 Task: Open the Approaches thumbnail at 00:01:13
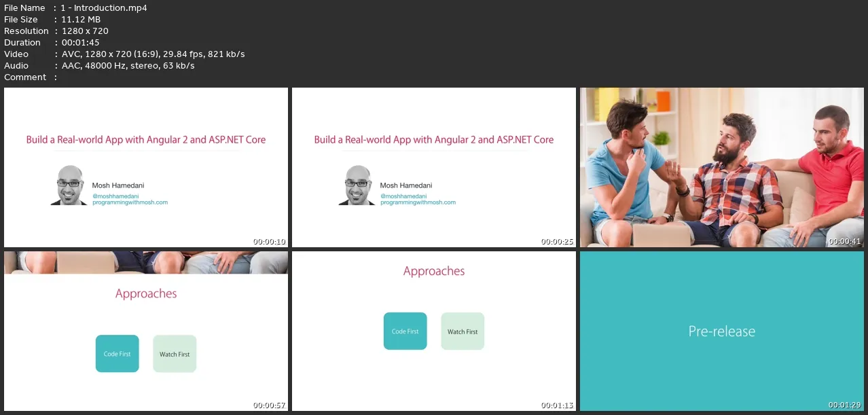434,331
